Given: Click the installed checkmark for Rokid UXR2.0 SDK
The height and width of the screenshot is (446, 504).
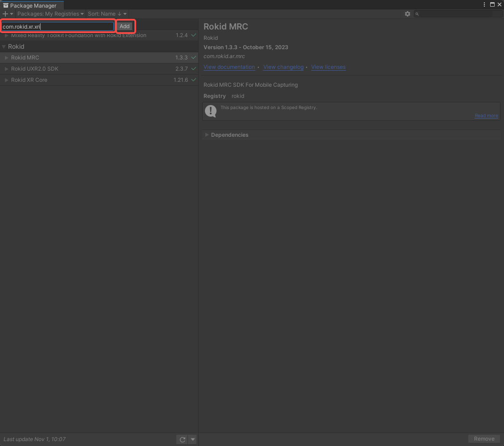Looking at the screenshot, I should coord(193,68).
